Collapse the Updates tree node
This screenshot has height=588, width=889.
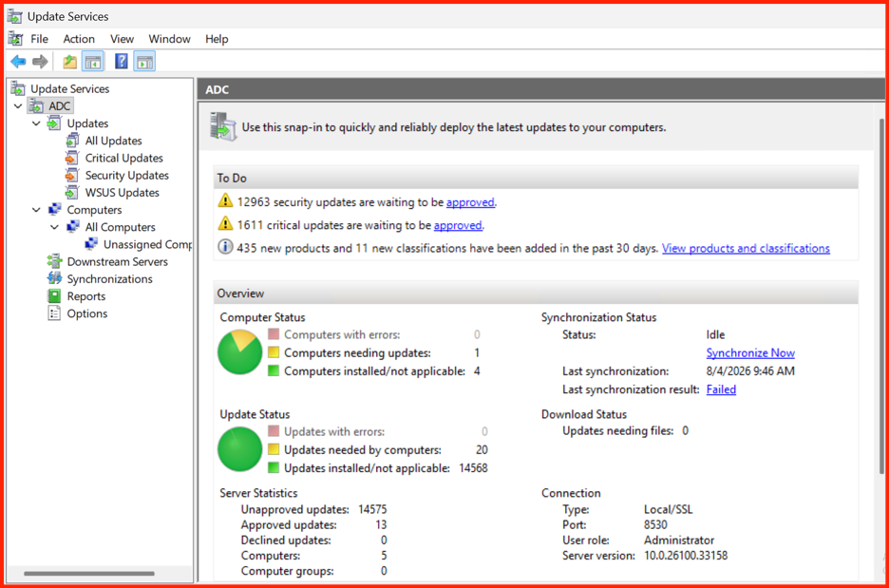[36, 123]
